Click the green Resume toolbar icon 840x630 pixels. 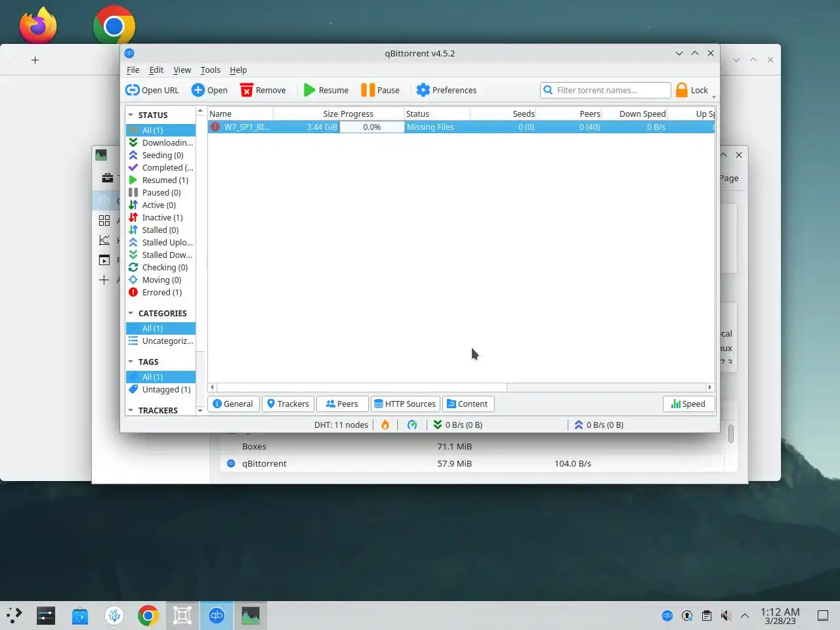coord(310,90)
